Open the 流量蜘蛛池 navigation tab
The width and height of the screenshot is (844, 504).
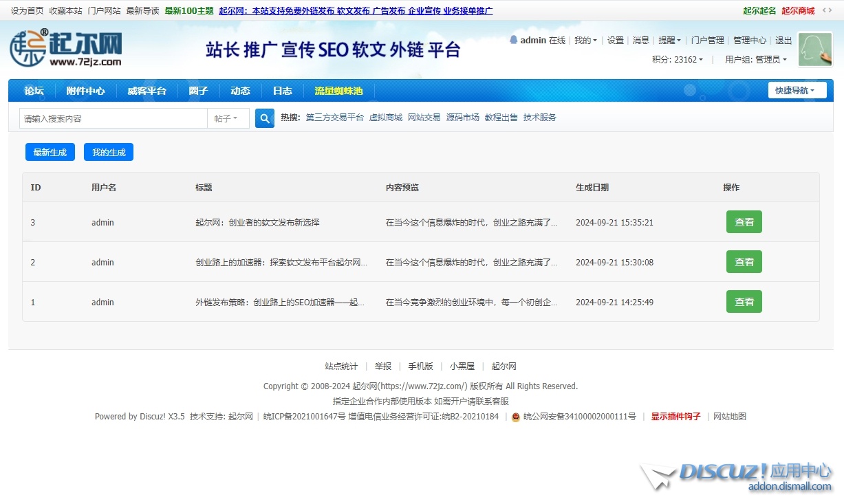tap(338, 91)
